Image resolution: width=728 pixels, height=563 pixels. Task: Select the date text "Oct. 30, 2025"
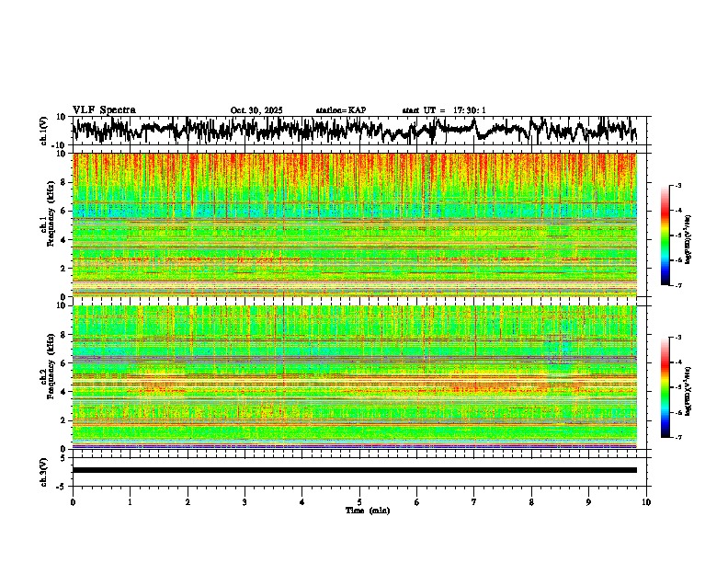tap(256, 110)
